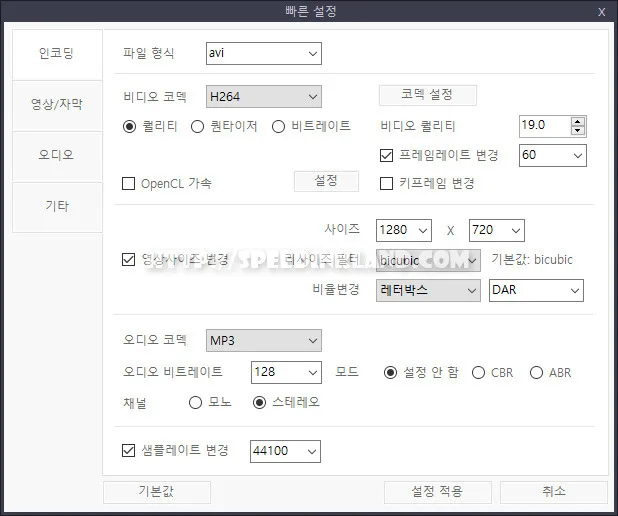This screenshot has height=516, width=618.
Task: Switch to the 인코딩 tab
Action: tap(57, 54)
